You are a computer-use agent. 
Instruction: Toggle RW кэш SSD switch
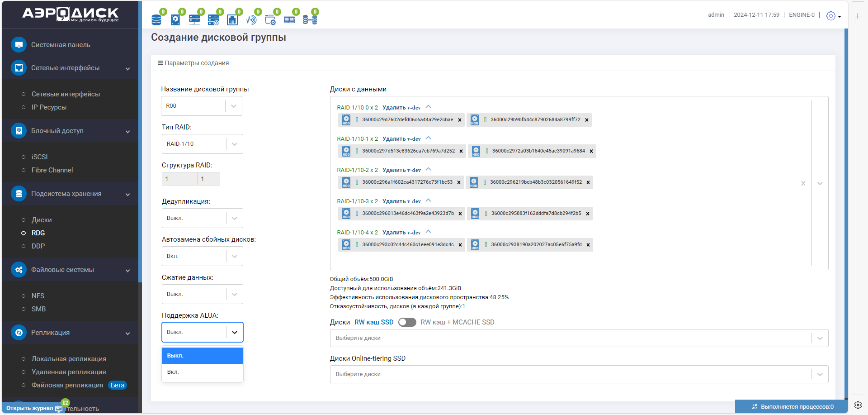coord(407,322)
